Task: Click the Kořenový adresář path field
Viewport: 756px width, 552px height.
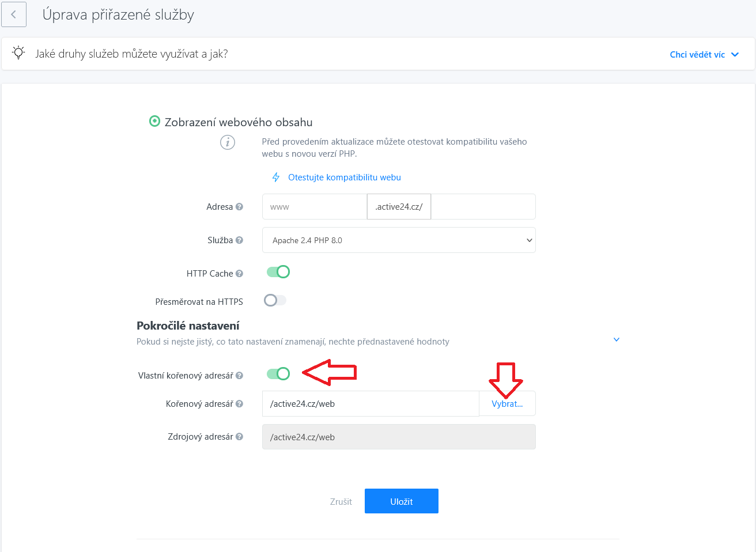Action: pos(371,404)
